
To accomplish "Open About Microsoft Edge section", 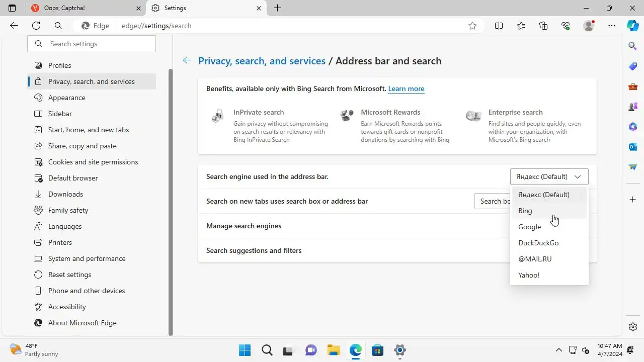I will [92, 323].
